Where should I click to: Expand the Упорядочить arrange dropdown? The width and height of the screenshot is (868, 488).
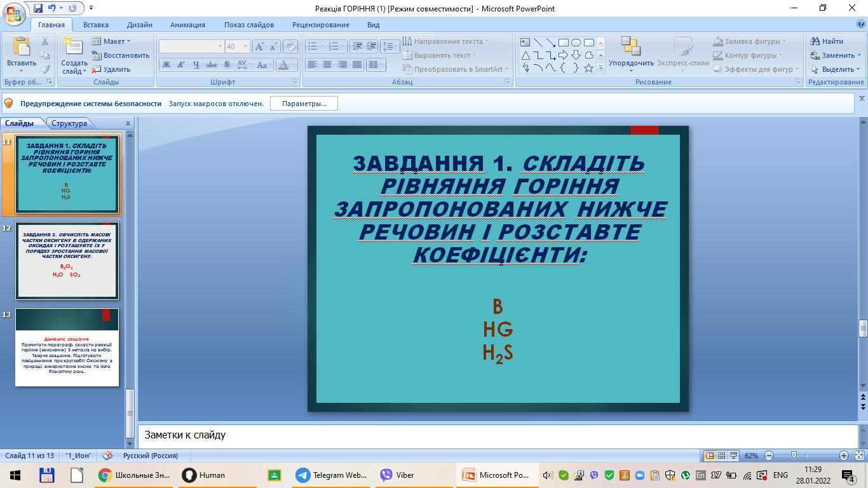(631, 63)
